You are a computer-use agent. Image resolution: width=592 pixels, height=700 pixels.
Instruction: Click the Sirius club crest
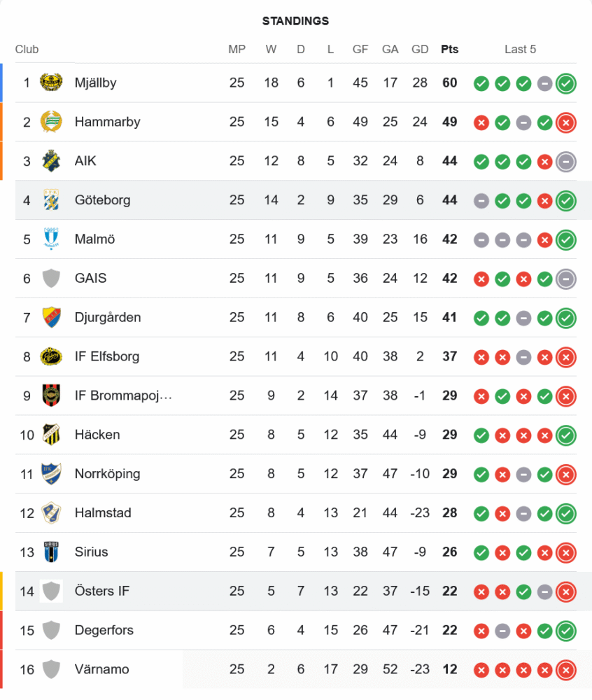pos(51,552)
